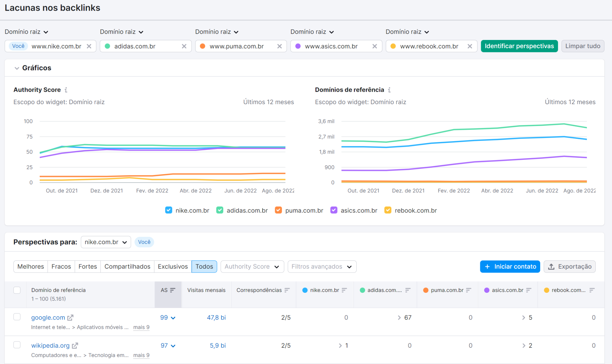Toggle nike.com.br chart legend checkbox
612x364 pixels.
(169, 210)
